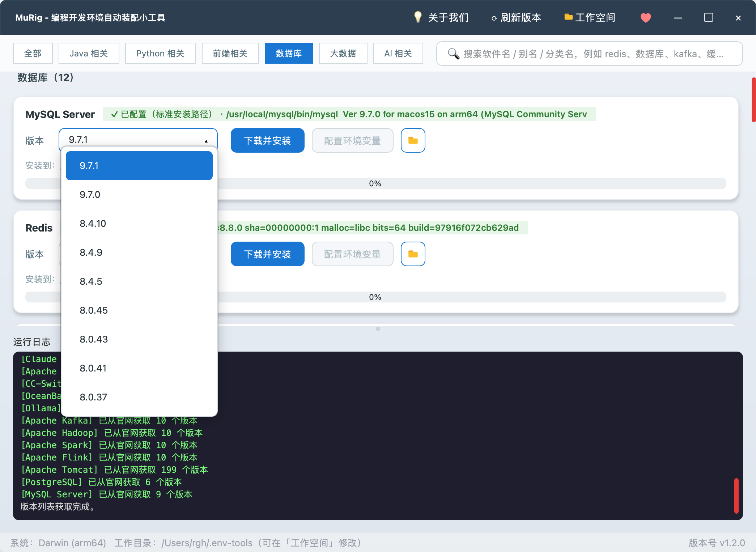Go to the AI 相关 tab
This screenshot has height=552, width=756.
coord(398,53)
